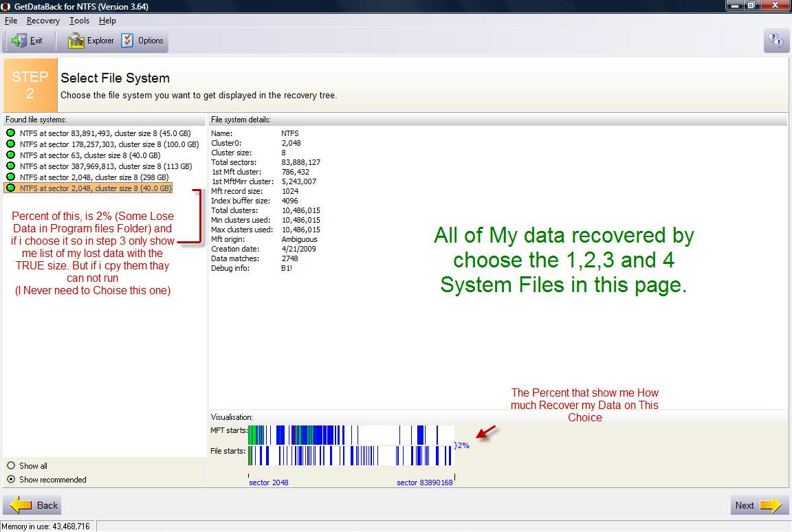Open the Help menu
Viewport: 792px width, 532px height.
(107, 21)
